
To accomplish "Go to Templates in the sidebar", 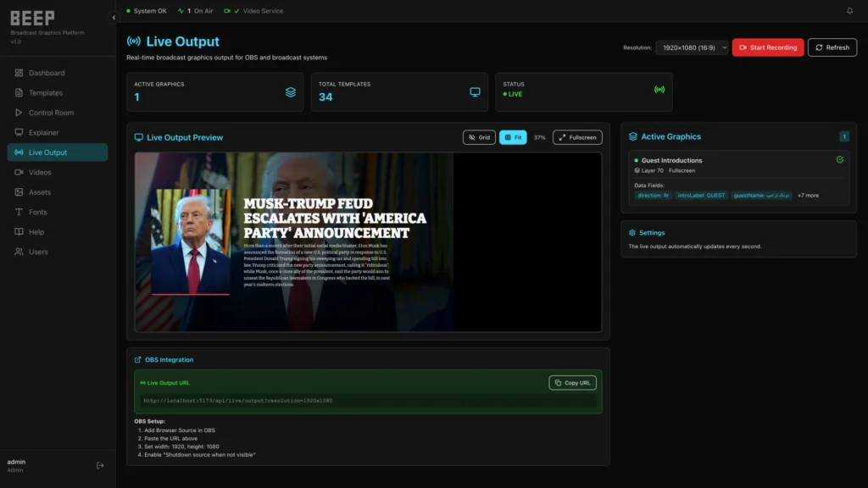I will coord(46,93).
